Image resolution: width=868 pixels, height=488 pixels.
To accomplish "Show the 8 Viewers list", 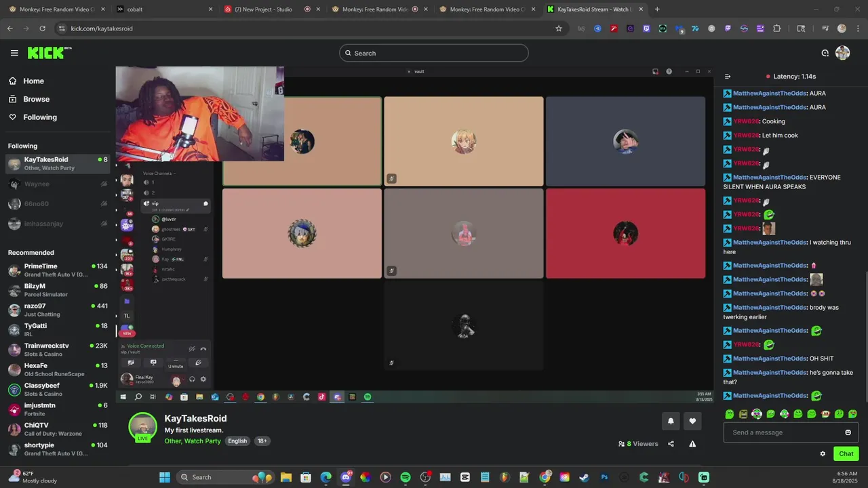I will click(638, 444).
